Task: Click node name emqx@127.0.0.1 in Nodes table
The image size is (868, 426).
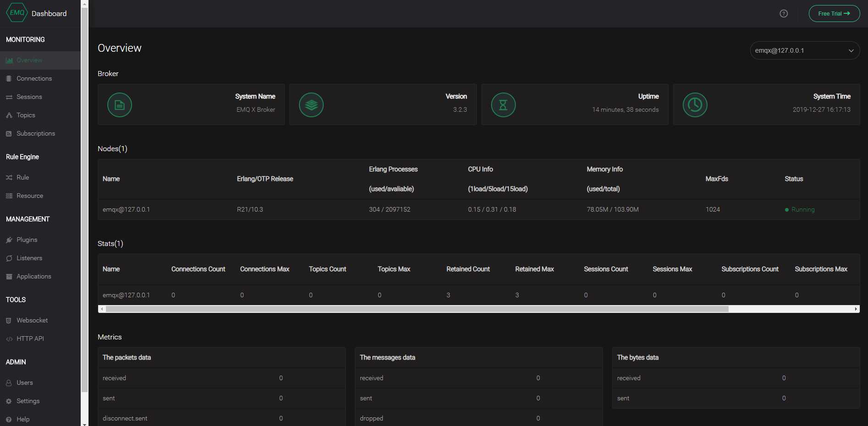Action: click(x=126, y=210)
